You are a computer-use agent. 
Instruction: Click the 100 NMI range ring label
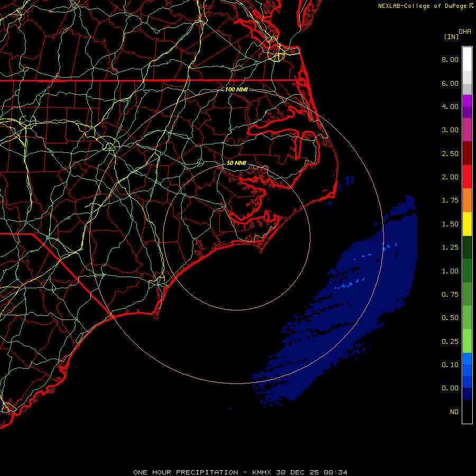pyautogui.click(x=236, y=89)
